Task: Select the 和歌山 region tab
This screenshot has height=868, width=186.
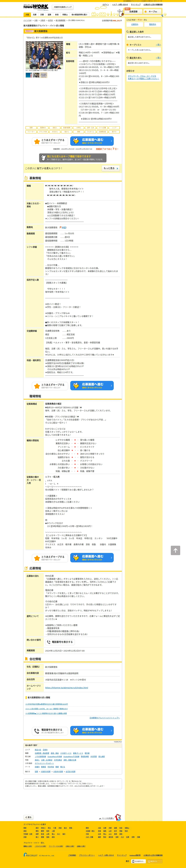Action: (x=65, y=15)
